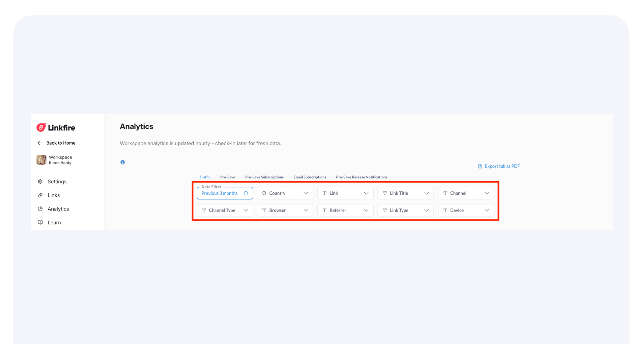644x344 pixels.
Task: Open the Referrer filter dropdown
Action: tap(345, 210)
